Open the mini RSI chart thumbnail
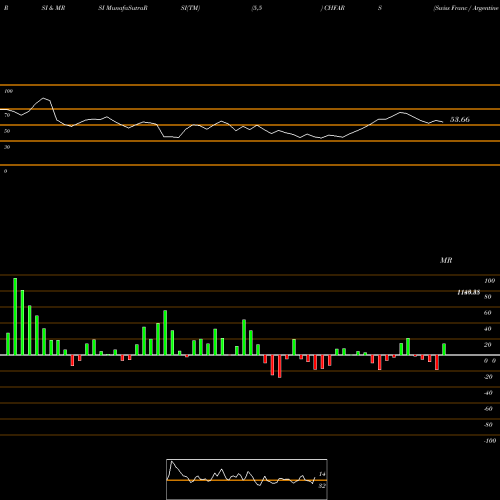Screen dimensions: 500x500 (247, 479)
